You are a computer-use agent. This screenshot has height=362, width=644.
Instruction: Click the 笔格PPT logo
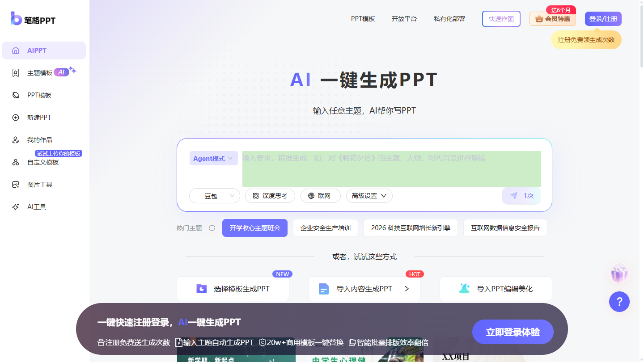pos(33,19)
